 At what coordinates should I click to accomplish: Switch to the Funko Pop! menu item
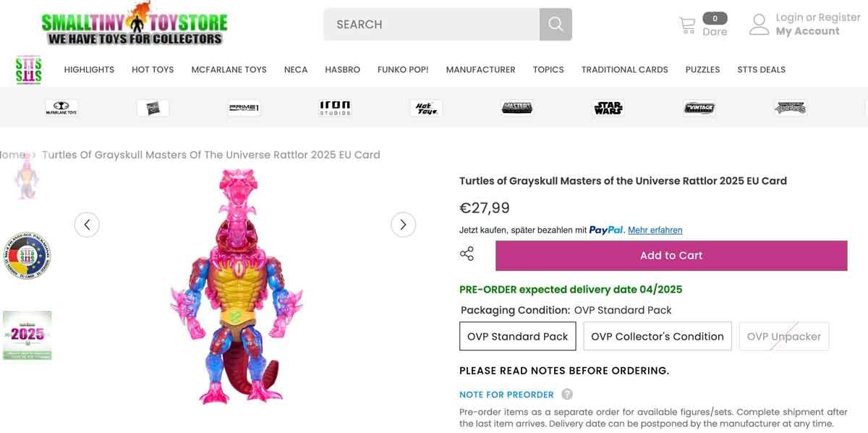tap(402, 70)
